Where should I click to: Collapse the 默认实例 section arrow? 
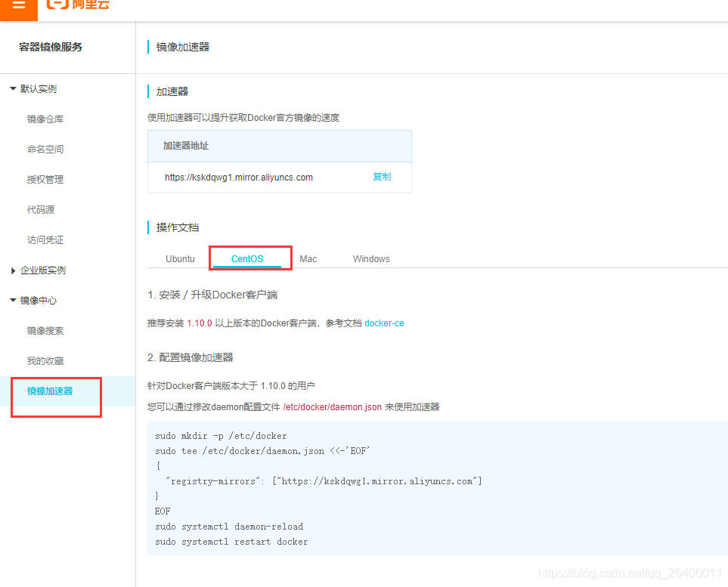[13, 88]
